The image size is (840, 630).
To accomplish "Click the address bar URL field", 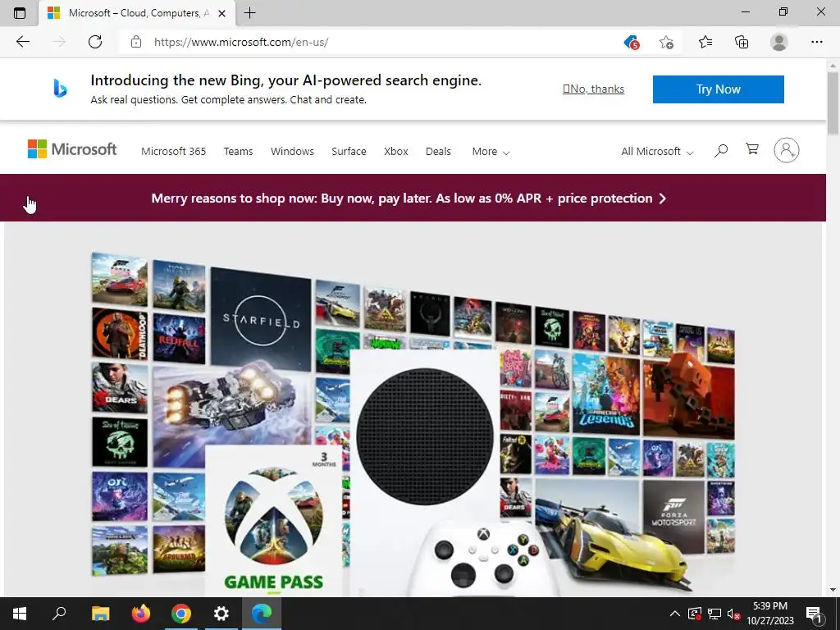I will coord(375,42).
